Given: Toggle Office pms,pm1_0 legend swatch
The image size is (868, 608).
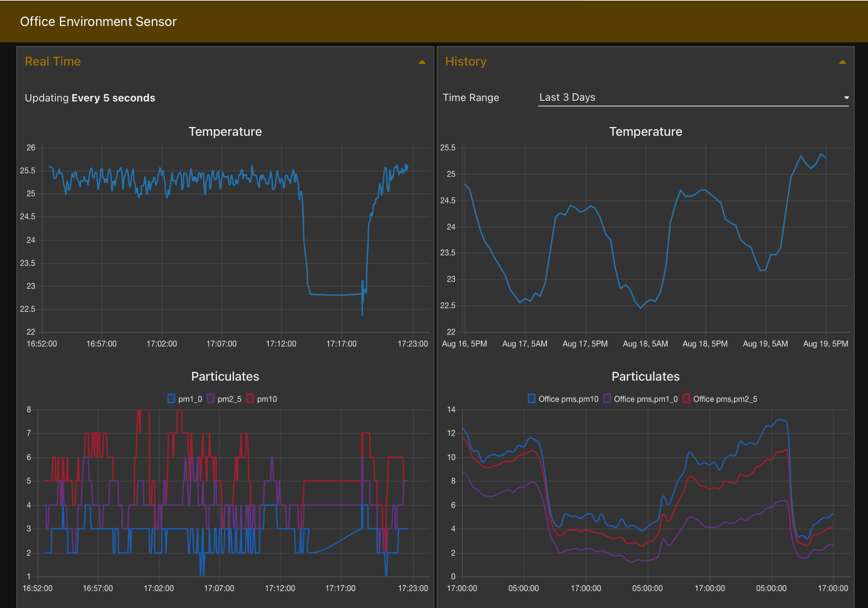Looking at the screenshot, I should (607, 399).
